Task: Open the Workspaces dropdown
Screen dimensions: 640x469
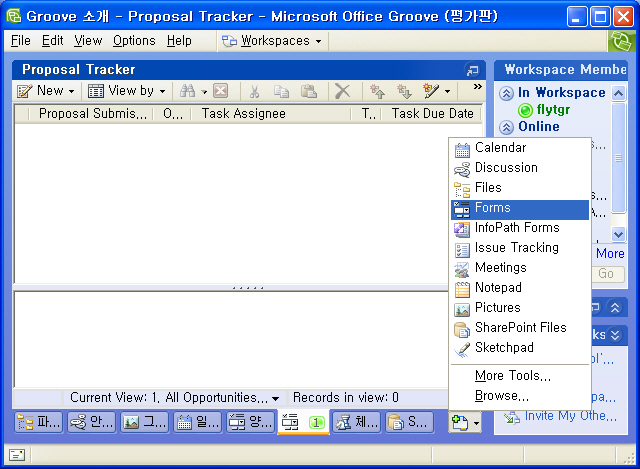Action: tap(272, 41)
